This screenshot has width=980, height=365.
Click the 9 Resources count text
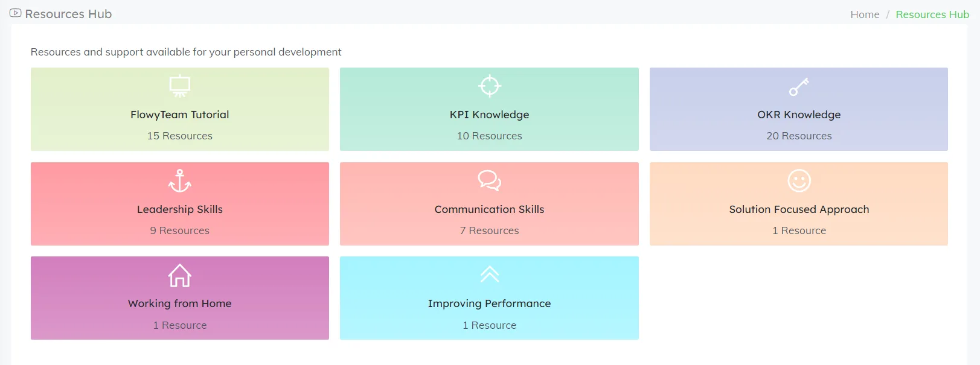tap(180, 230)
